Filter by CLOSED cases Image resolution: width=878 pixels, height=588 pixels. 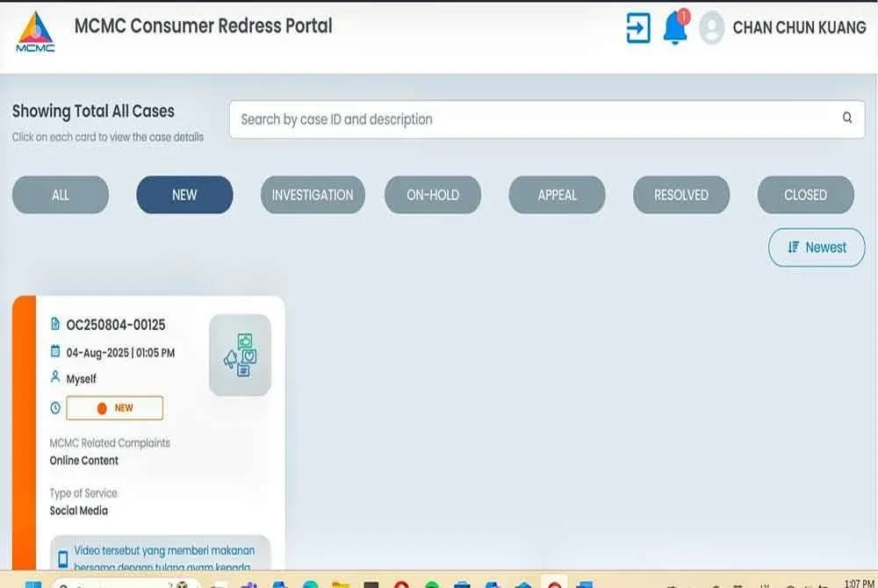pyautogui.click(x=805, y=195)
